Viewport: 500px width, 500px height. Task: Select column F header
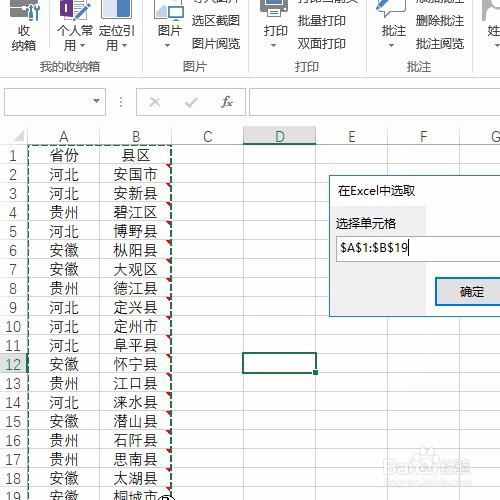[424, 136]
